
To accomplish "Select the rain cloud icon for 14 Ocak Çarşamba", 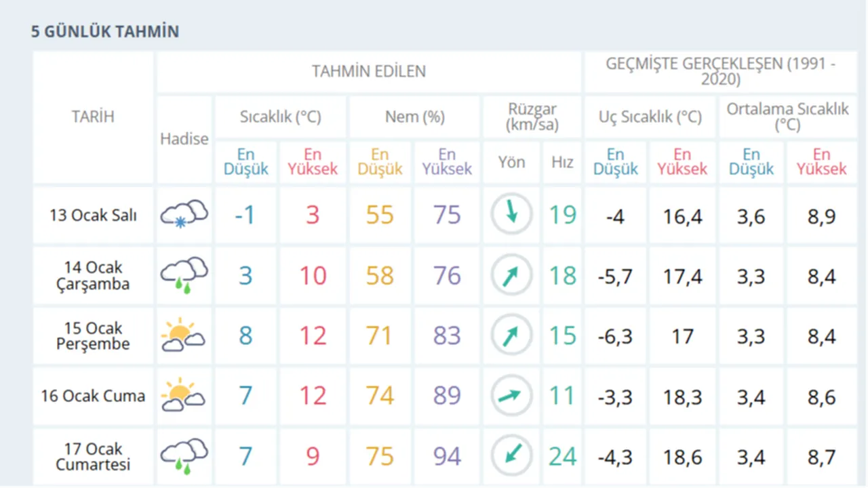I will tap(184, 273).
